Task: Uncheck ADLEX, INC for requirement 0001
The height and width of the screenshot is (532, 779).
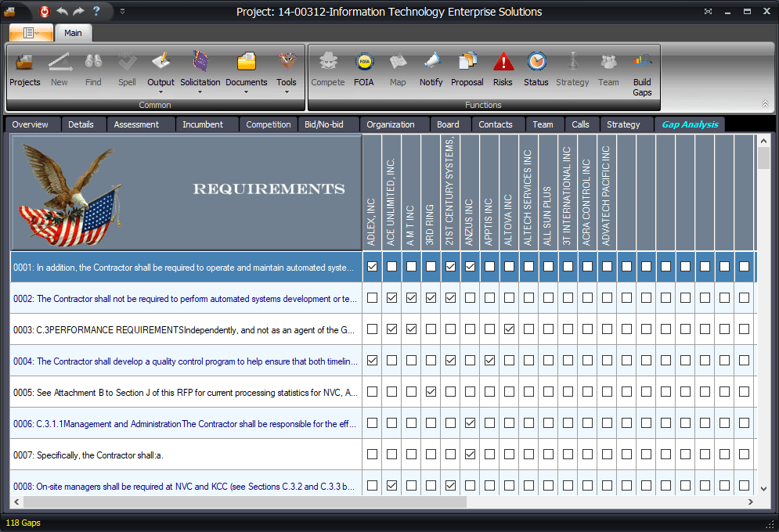Action: 373,267
